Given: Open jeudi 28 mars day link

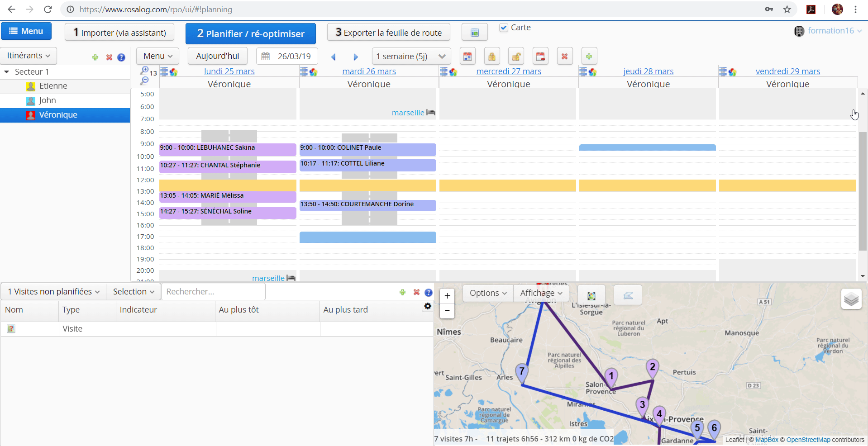Looking at the screenshot, I should (649, 71).
